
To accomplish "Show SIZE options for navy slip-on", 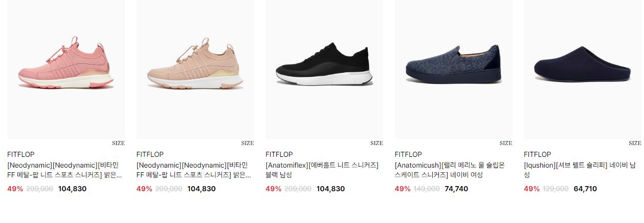I will (506, 144).
